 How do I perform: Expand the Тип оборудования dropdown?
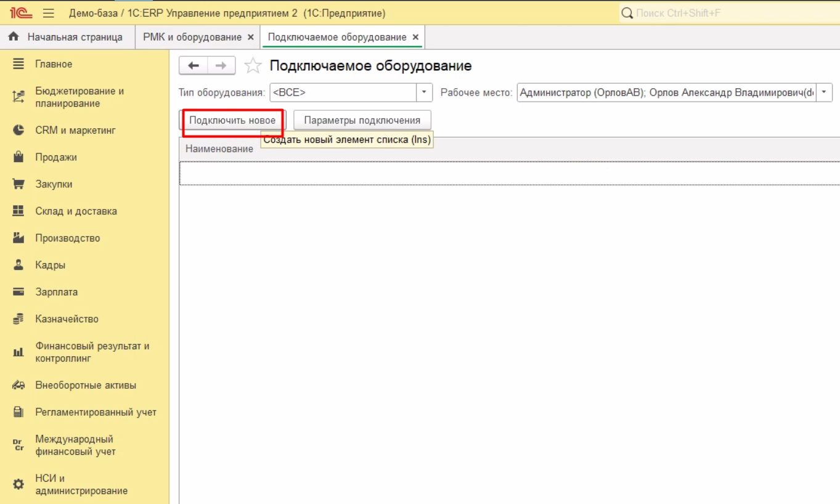point(424,92)
